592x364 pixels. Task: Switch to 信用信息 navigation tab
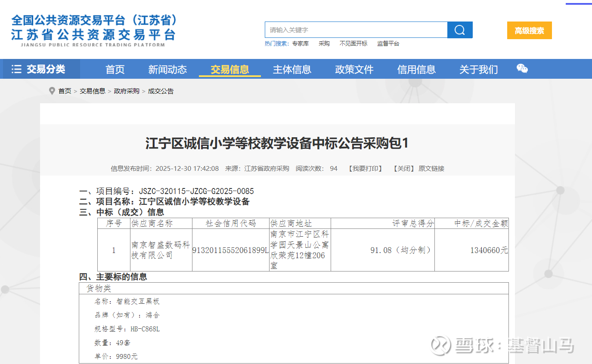click(416, 69)
